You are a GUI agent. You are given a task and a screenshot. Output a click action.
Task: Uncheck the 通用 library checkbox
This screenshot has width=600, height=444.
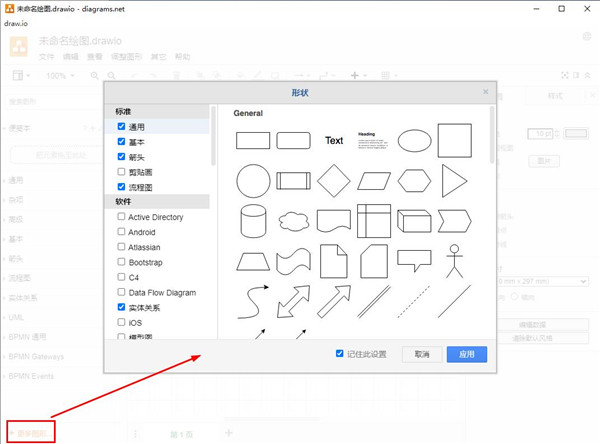click(122, 127)
